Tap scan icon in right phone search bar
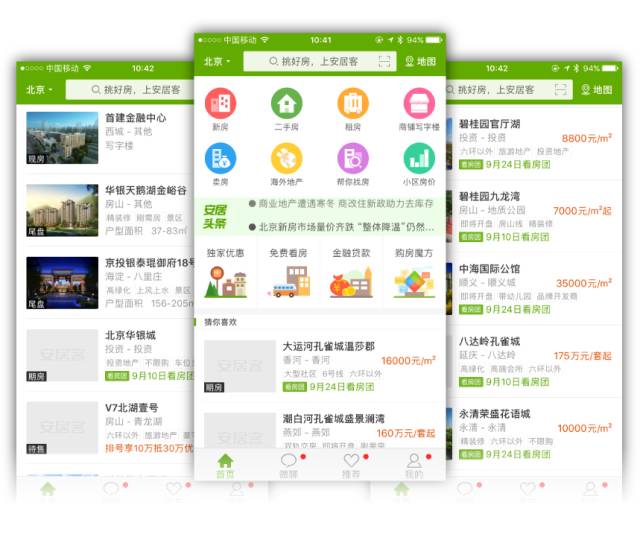This screenshot has width=640, height=543. coord(561,90)
